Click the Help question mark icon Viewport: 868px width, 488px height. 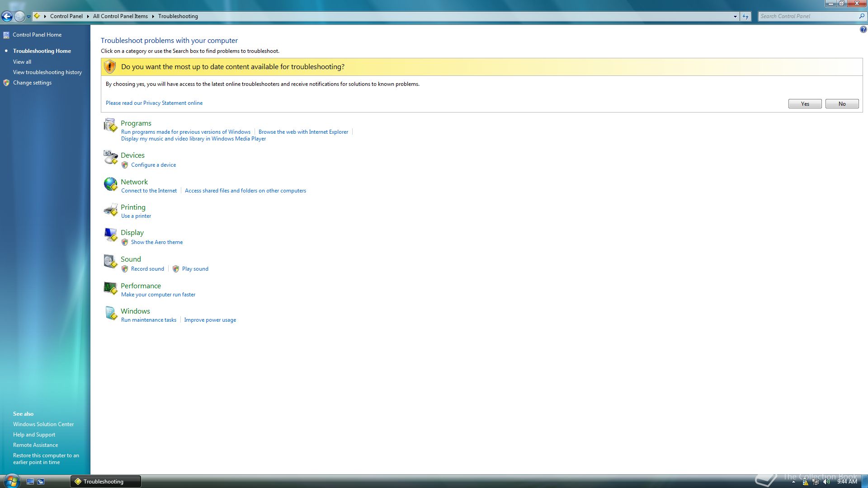863,30
